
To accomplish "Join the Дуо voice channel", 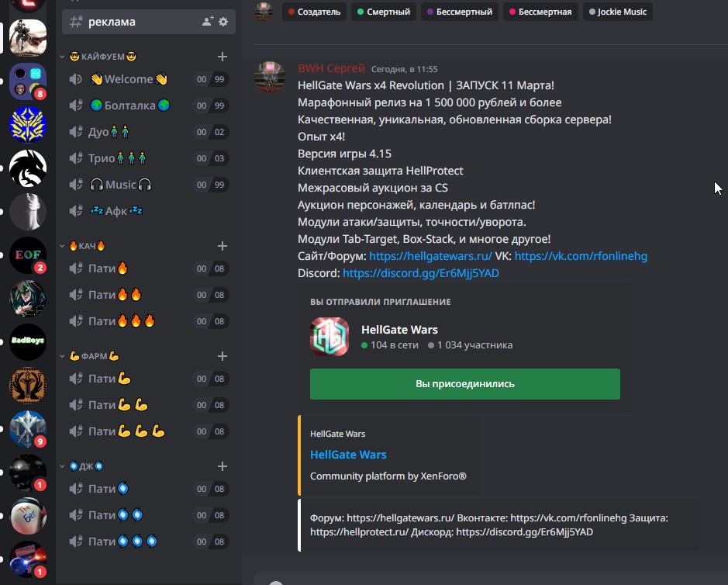I will 149,132.
